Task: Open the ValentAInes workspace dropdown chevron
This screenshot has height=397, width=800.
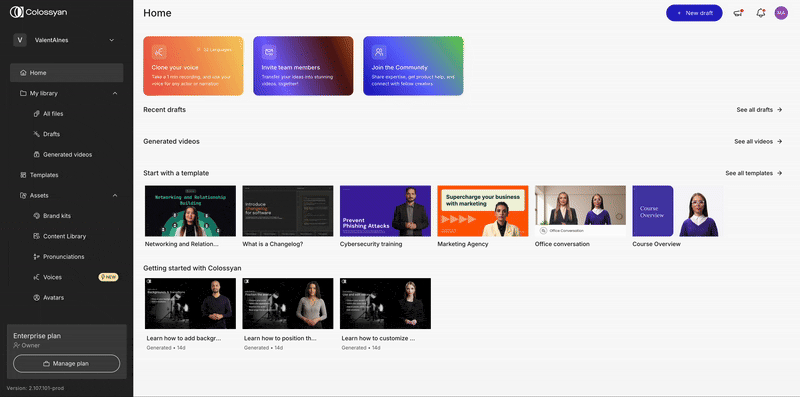Action: pos(112,40)
